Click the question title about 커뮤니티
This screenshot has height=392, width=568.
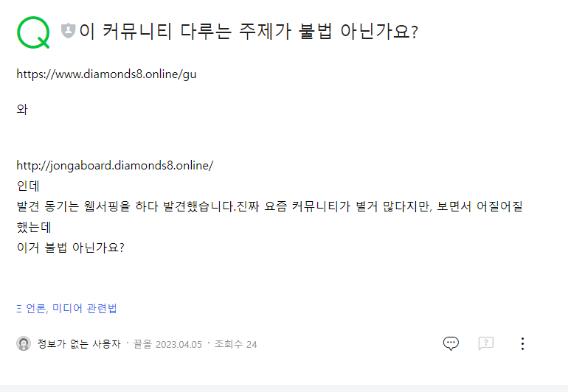pyautogui.click(x=249, y=32)
